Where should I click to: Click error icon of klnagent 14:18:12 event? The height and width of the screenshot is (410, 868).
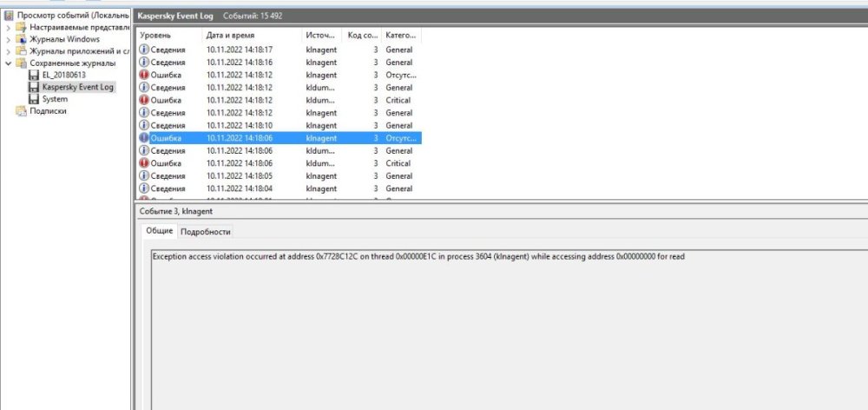[x=144, y=75]
